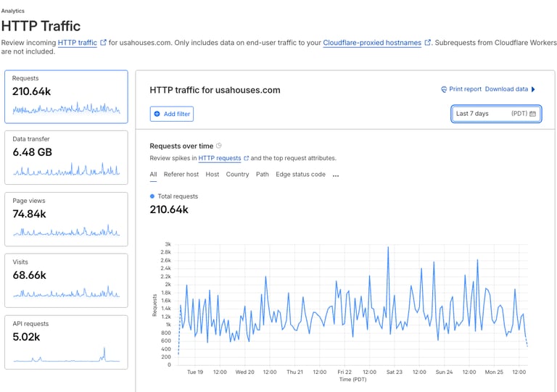Click the 210.64k total below Total requests legend

(x=169, y=209)
